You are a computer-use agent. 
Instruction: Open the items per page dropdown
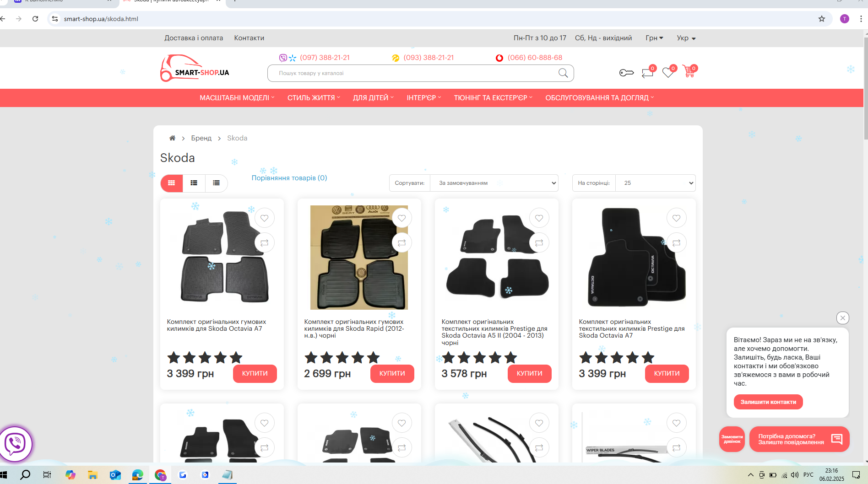click(x=656, y=183)
